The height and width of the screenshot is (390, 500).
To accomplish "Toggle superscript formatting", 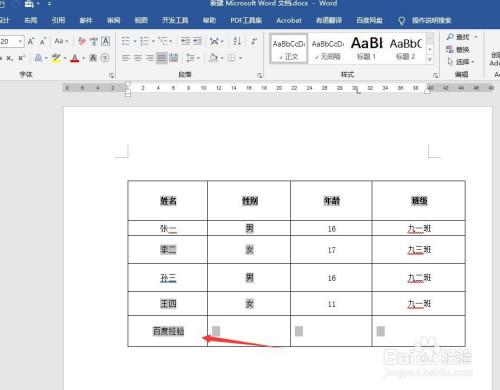I will [22, 58].
